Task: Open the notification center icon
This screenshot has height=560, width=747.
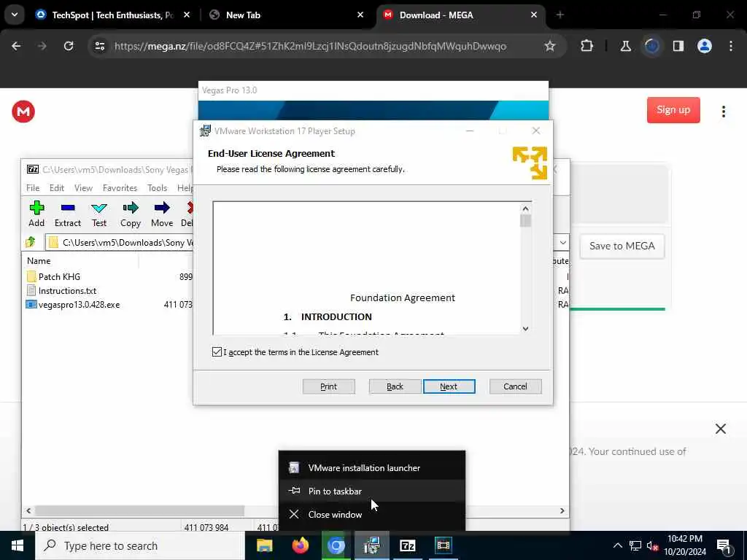Action: [724, 546]
